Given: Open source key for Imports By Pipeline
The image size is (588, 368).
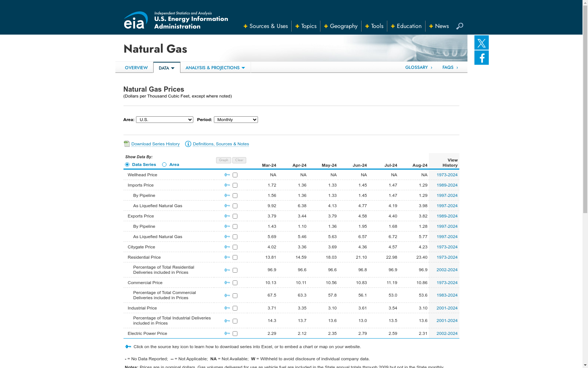Looking at the screenshot, I should [227, 195].
